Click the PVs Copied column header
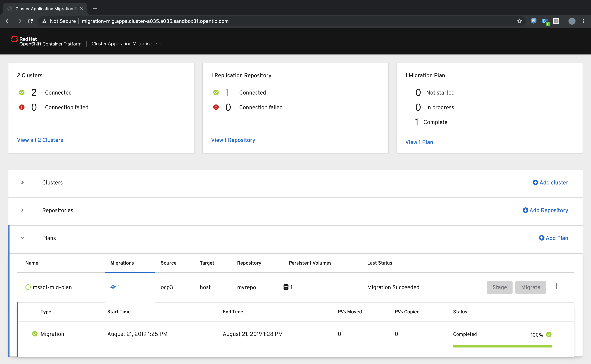591x364 pixels. 407,312
